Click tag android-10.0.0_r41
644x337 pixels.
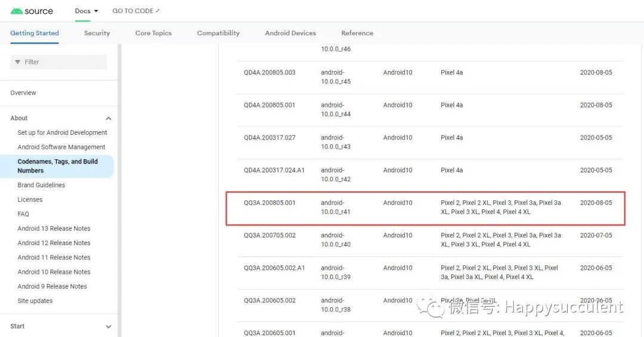pos(336,208)
